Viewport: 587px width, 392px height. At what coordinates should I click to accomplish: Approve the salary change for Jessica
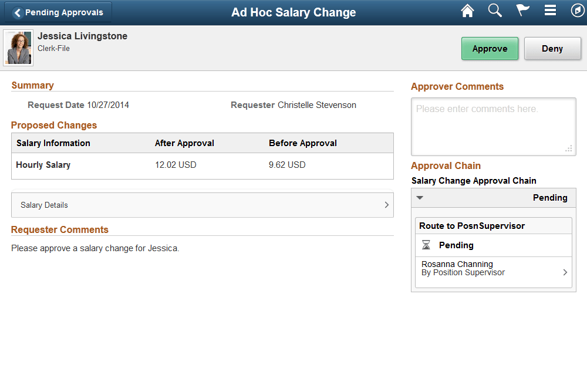coord(490,48)
